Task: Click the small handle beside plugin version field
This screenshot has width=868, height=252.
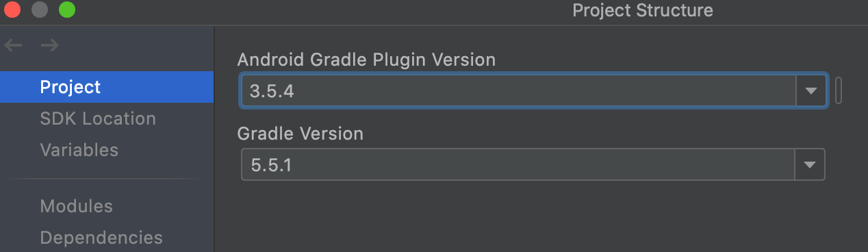Action: [x=839, y=90]
